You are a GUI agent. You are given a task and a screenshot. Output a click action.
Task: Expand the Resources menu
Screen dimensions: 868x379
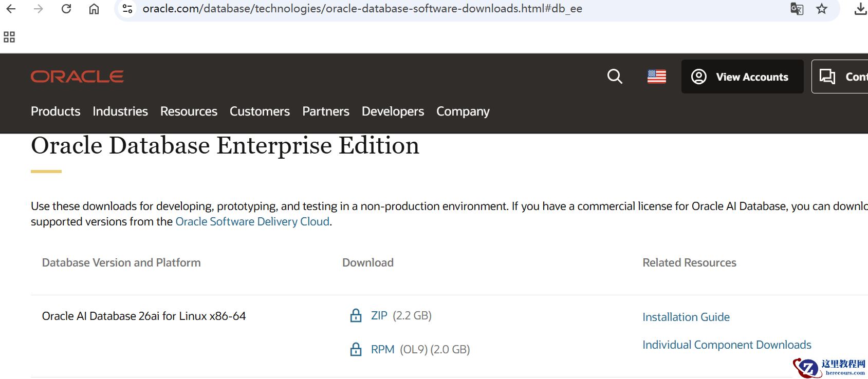189,111
